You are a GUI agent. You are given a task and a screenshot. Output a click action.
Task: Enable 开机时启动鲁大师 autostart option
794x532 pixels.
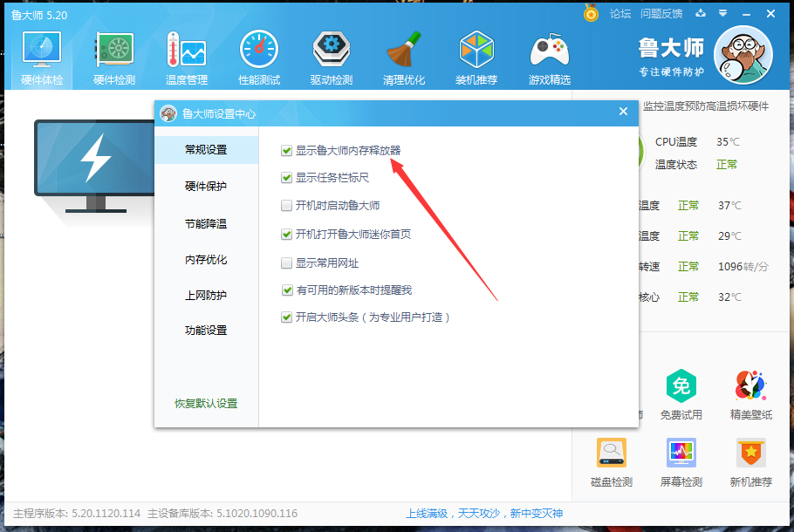(286, 205)
